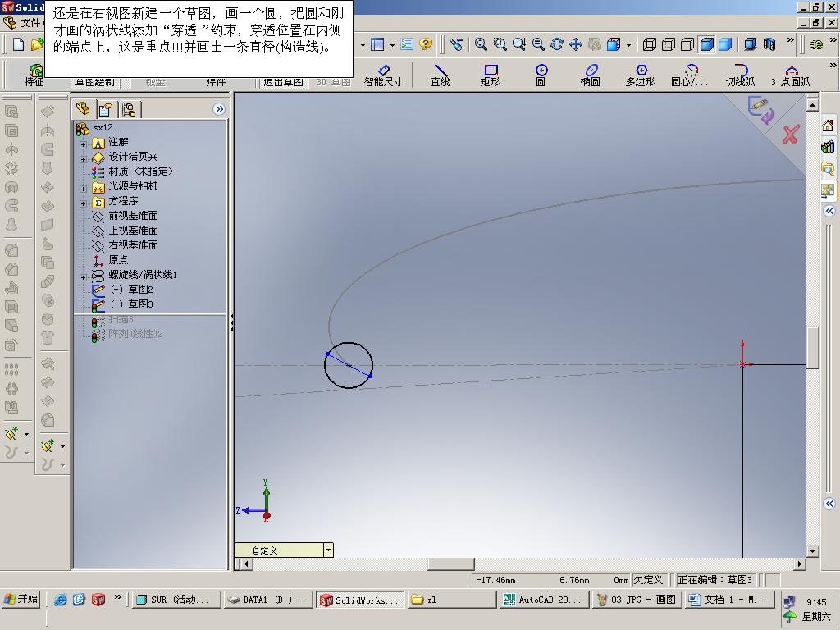The width and height of the screenshot is (840, 630).
Task: Select the 圆 (Circle) sketch tool
Action: 541,75
